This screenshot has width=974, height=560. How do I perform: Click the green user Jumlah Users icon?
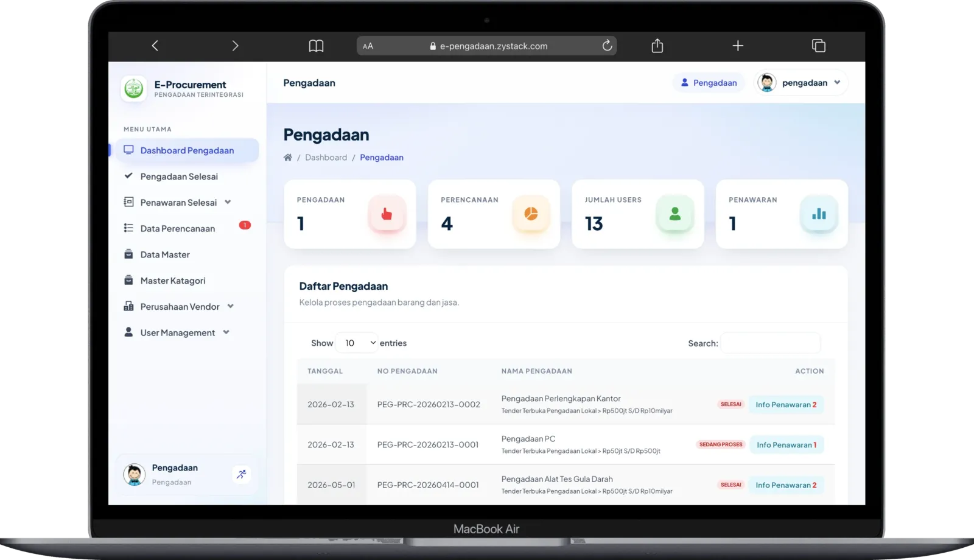[675, 214]
